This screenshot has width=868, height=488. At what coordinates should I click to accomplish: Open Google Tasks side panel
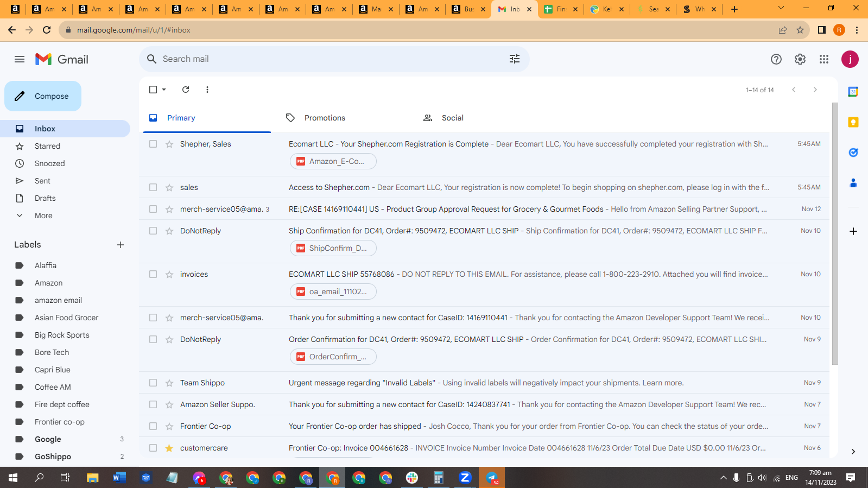click(853, 153)
